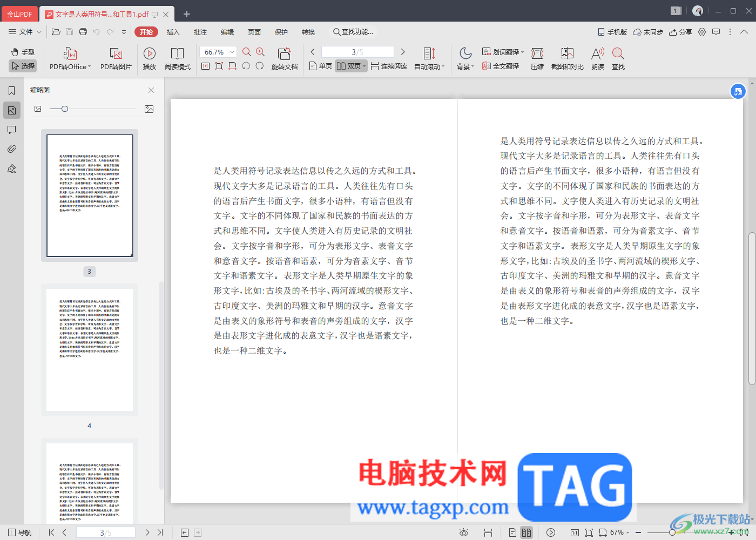The height and width of the screenshot is (540, 756).
Task: Toggle 双页 double page view
Action: [350, 66]
